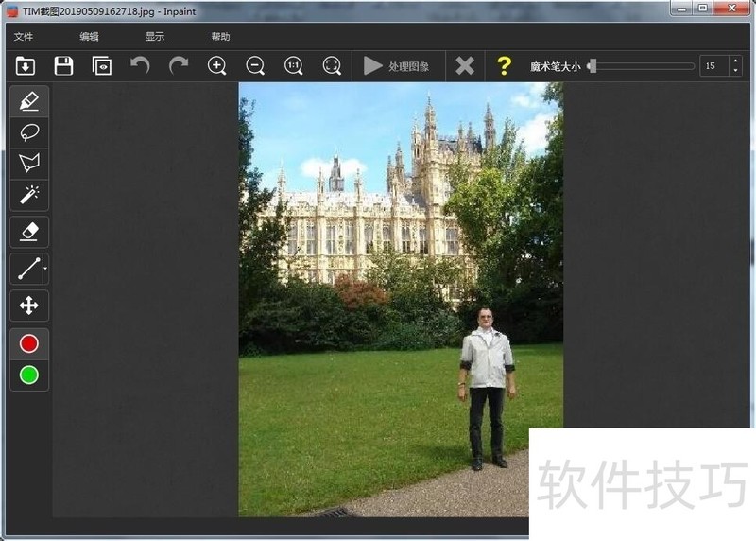This screenshot has height=541, width=756.
Task: Adjust the 魔术笔大小 slider handle
Action: (593, 65)
